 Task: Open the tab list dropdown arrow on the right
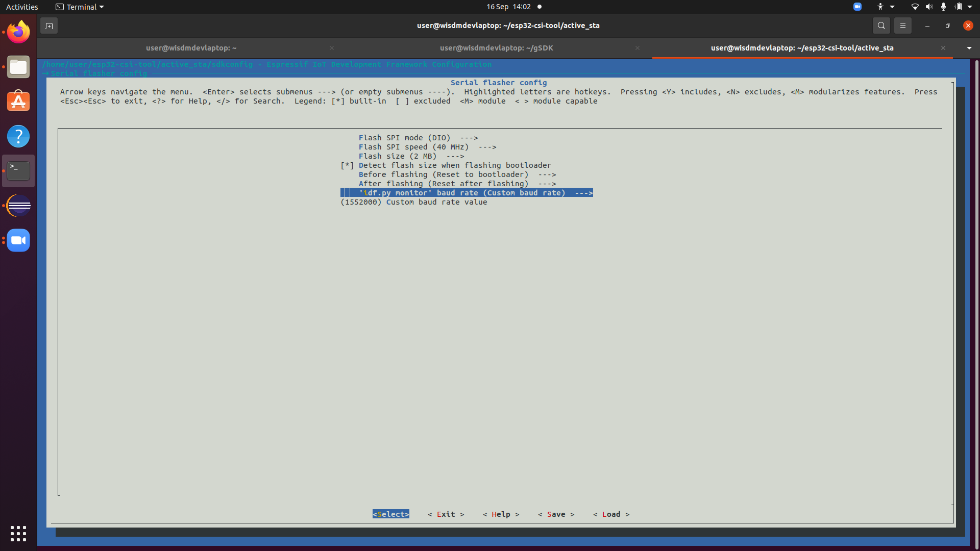(968, 48)
